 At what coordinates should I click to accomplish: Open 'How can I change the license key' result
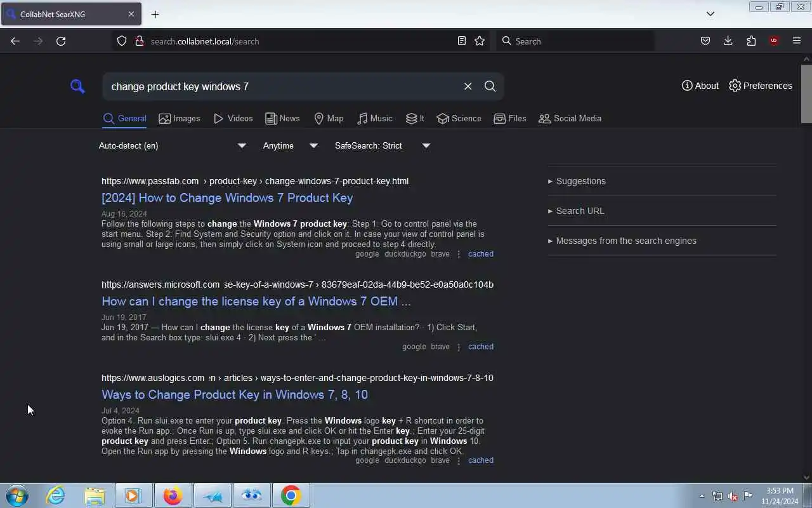256,301
